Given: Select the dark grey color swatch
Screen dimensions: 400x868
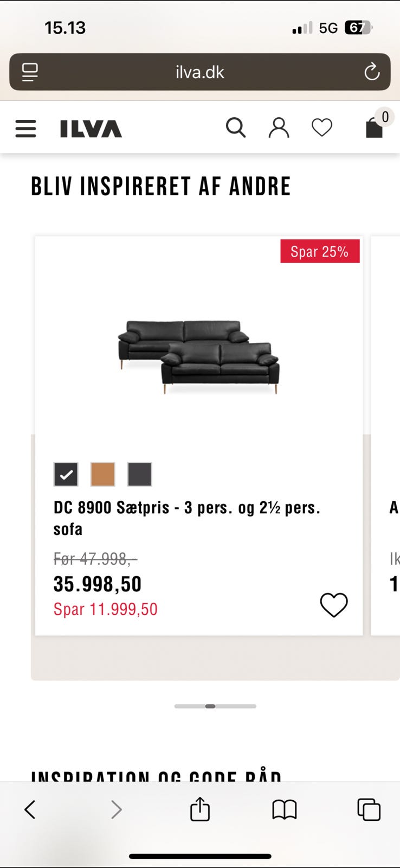Looking at the screenshot, I should [140, 475].
